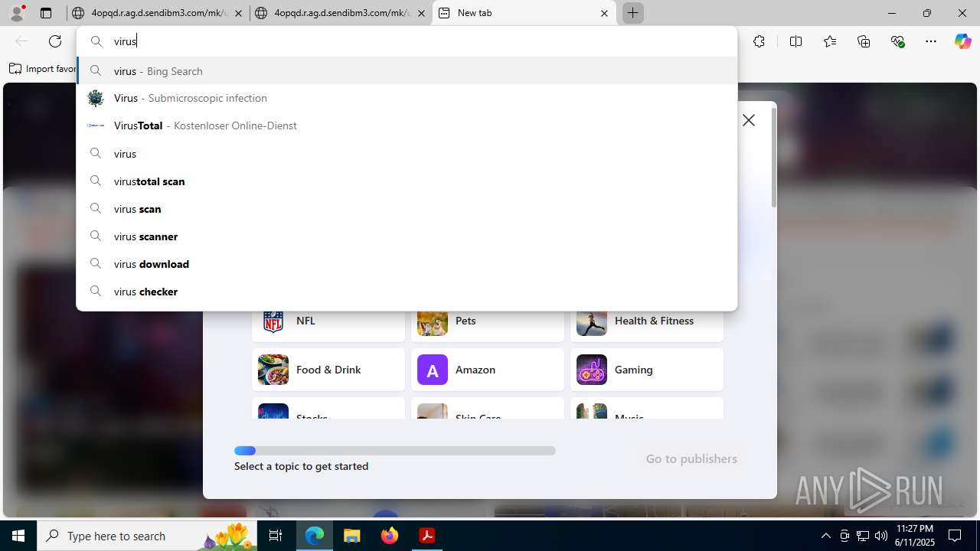The image size is (980, 551).
Task: Click the dialog's vertical scrollbar
Action: [x=773, y=158]
